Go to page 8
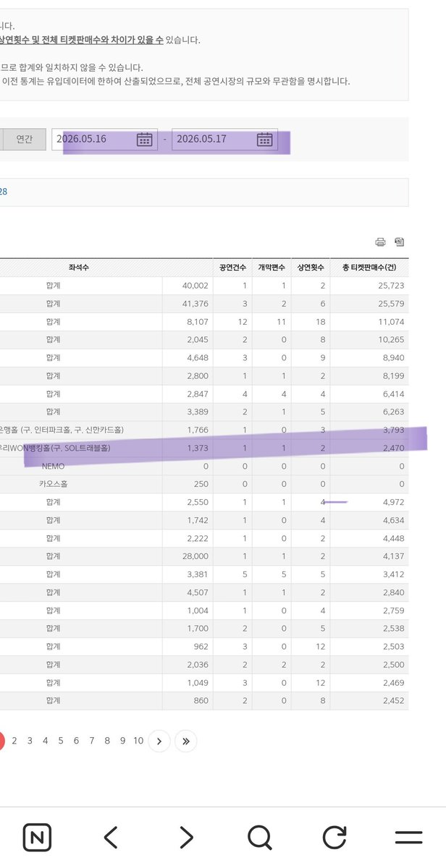This screenshot has width=446, height=868. 107,741
